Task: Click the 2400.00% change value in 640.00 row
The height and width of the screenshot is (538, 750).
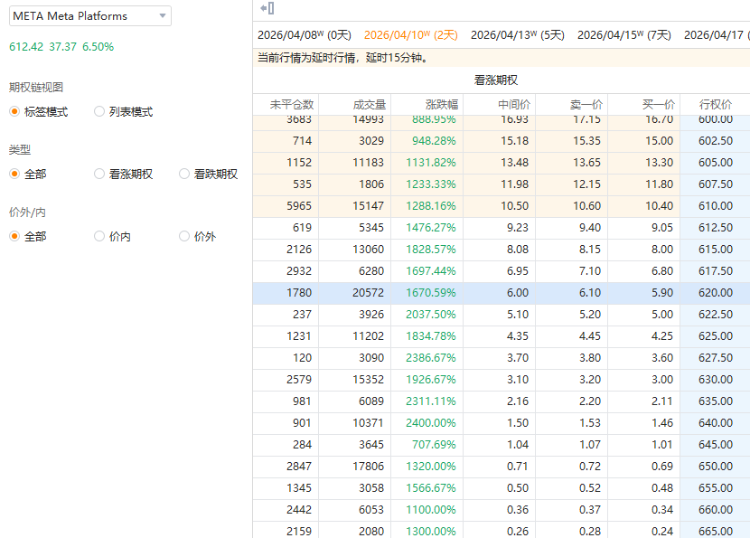Action: (430, 423)
